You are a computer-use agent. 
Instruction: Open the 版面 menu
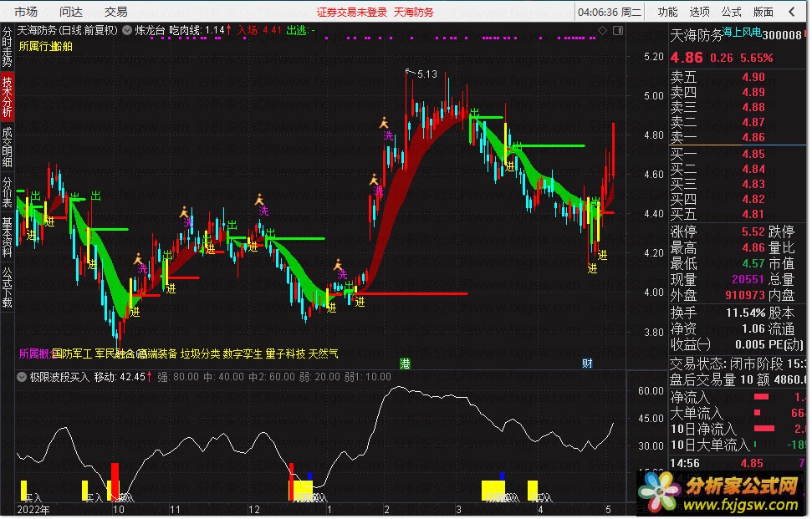pos(763,12)
